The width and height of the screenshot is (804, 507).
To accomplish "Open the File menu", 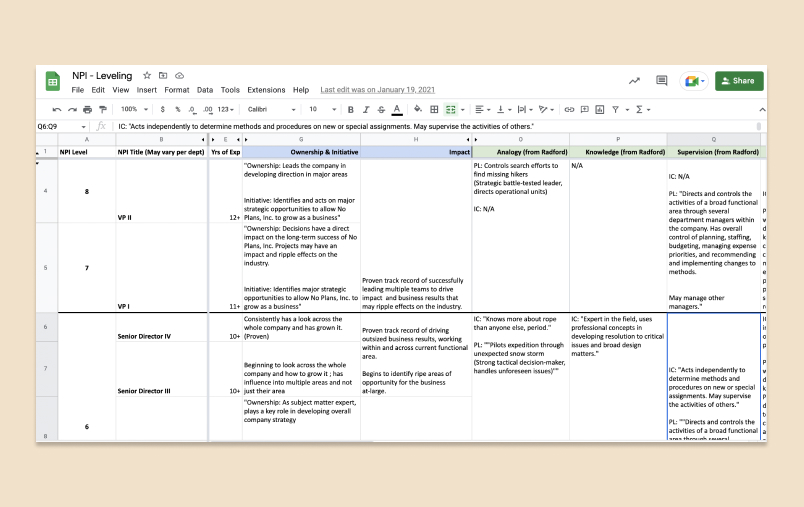I will 77,90.
